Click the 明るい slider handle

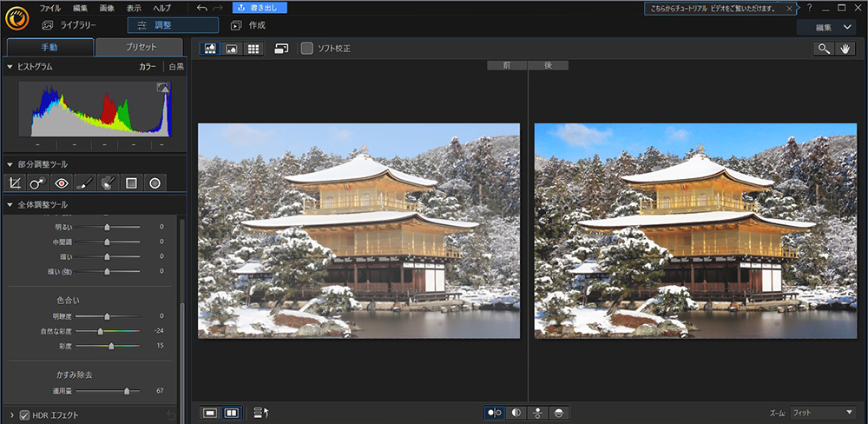107,228
